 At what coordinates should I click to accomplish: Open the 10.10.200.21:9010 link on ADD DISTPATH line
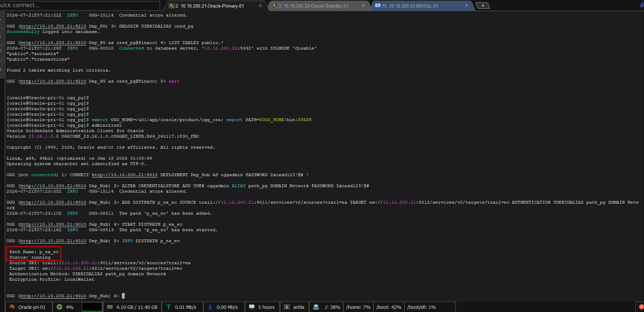(53, 202)
